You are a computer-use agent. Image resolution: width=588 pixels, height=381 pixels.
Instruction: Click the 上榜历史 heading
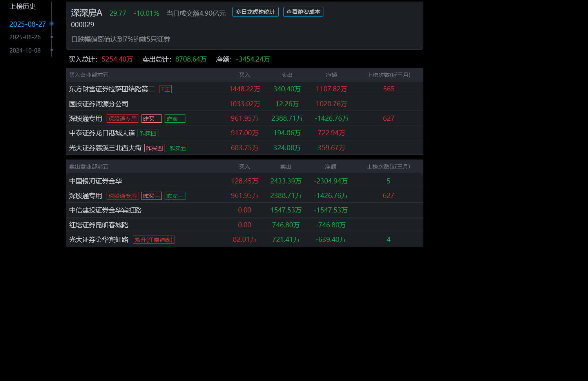[23, 6]
